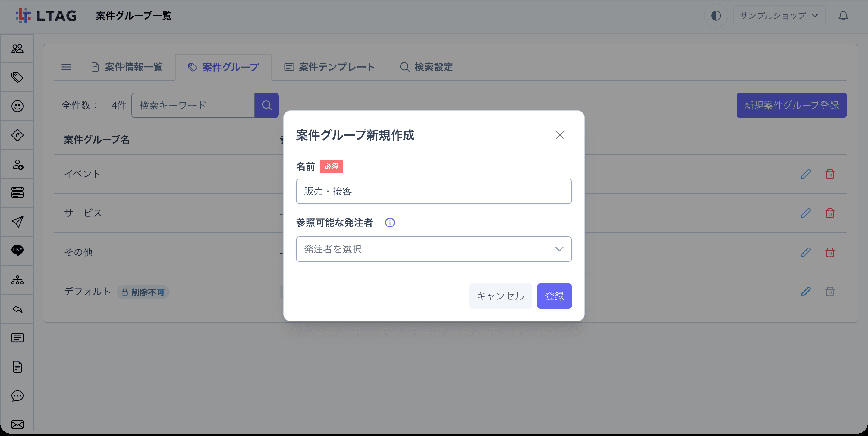This screenshot has height=436, width=868.
Task: Edit the デフォルト group with pencil icon
Action: click(805, 291)
